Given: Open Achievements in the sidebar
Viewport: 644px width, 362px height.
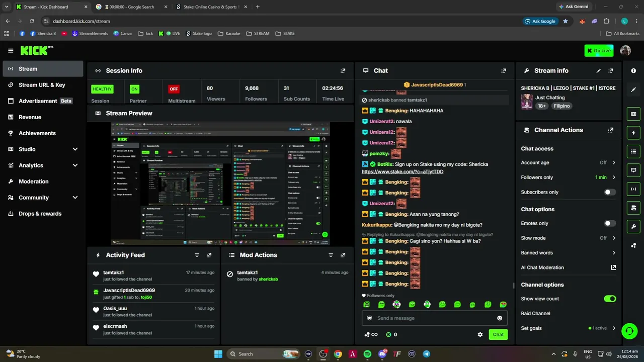Looking at the screenshot, I should point(43,133).
